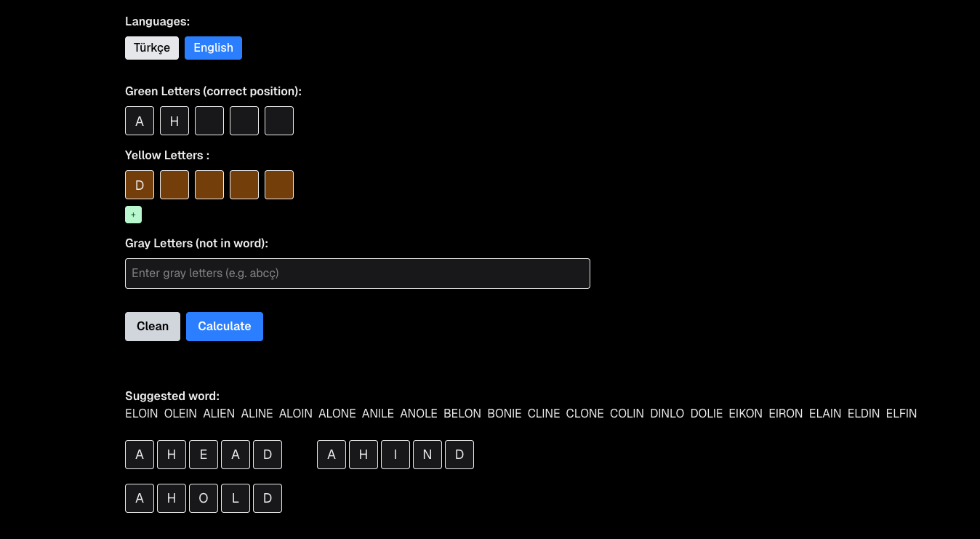Image resolution: width=980 pixels, height=539 pixels.
Task: Click the L tile in the AHOLD row
Action: point(235,498)
